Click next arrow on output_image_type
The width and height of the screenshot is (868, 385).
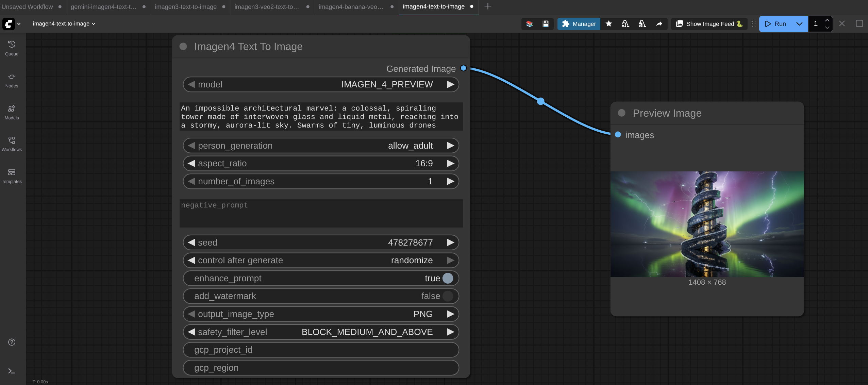tap(450, 314)
